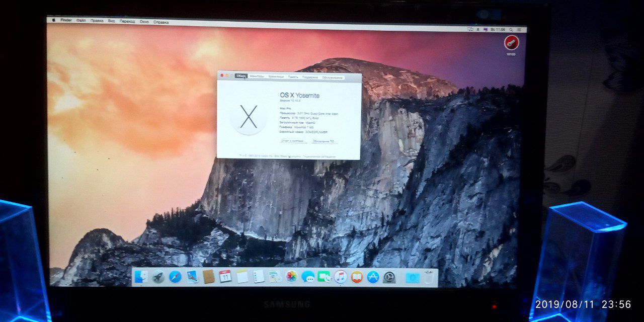Switch to the Хранилище tab
This screenshot has width=644, height=322.
point(276,76)
